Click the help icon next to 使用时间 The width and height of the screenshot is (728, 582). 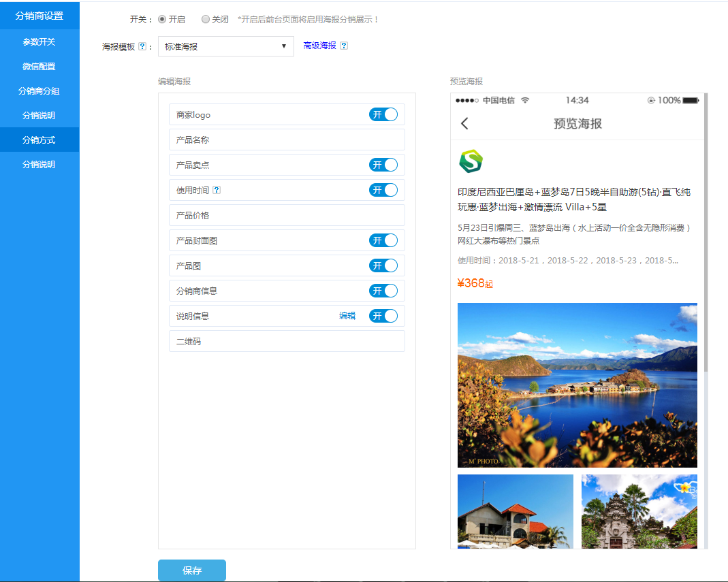(217, 191)
